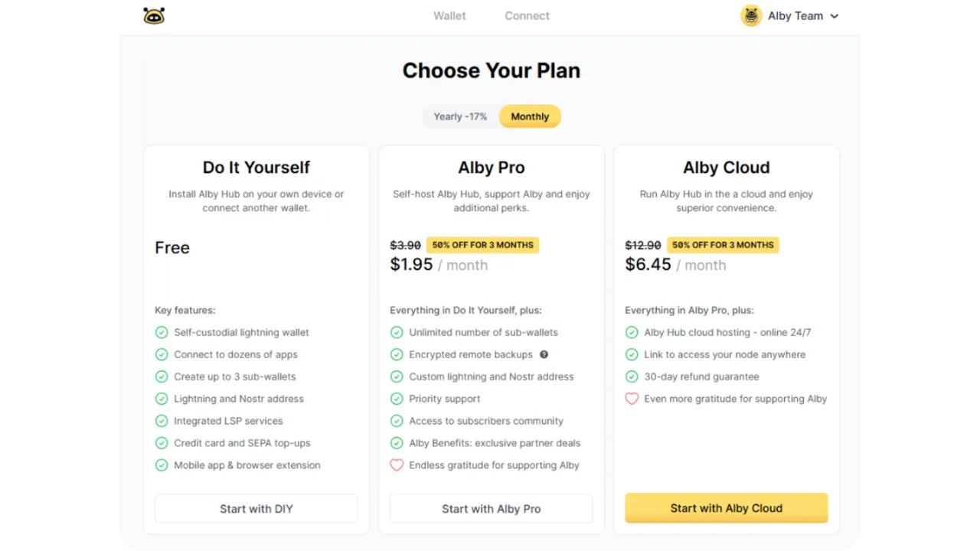
Task: Expand the Alby Team account dropdown chevron
Action: (835, 16)
